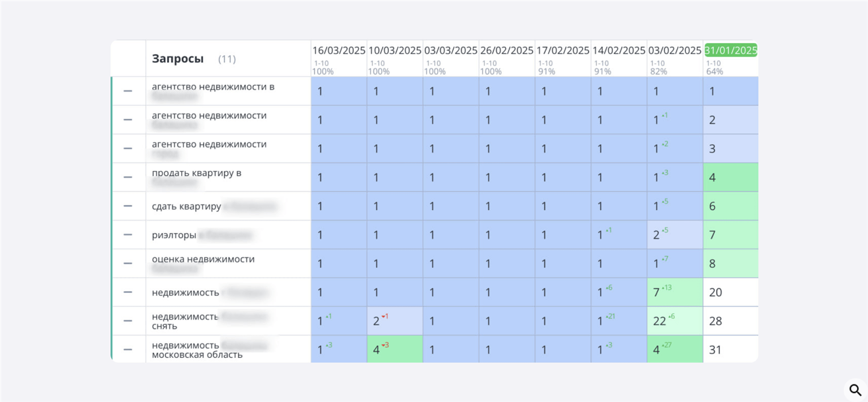868x402 pixels.
Task: Select the 16/03/2025 date column header
Action: 339,50
